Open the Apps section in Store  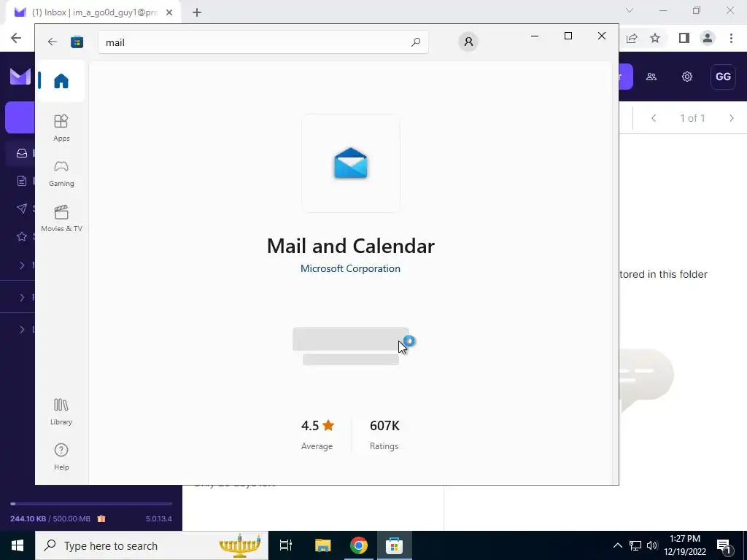[x=61, y=128]
